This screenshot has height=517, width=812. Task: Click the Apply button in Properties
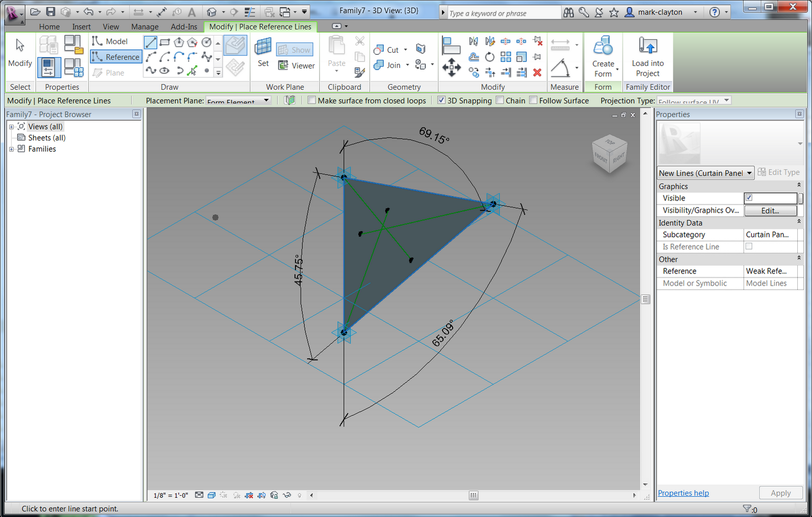tap(781, 493)
